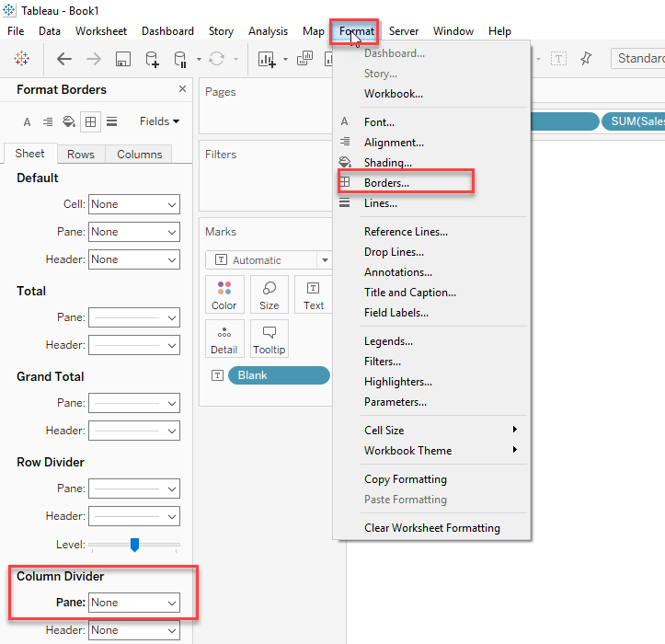Switch to the Columns tab

click(x=140, y=154)
